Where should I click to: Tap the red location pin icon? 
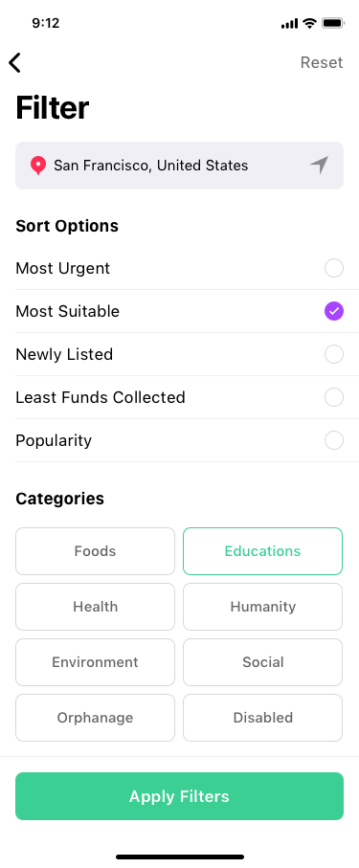[37, 166]
